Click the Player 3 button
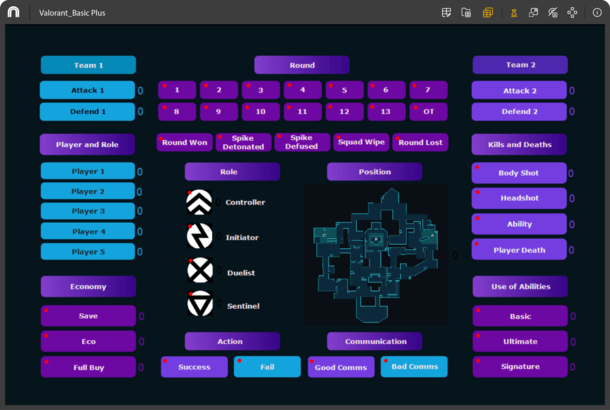The width and height of the screenshot is (610, 410). tap(88, 211)
